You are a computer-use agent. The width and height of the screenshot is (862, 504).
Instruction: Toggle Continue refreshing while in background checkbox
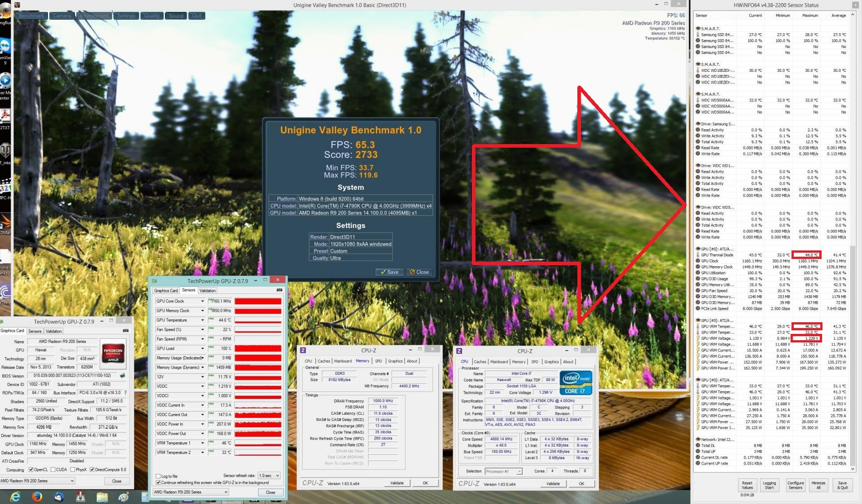[158, 483]
